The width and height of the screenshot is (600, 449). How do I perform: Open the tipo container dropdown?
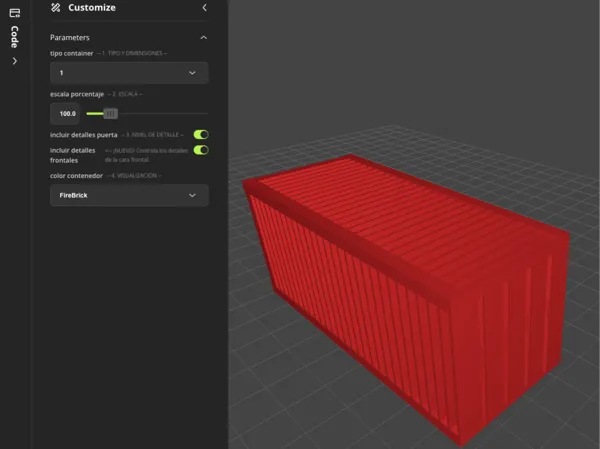point(129,73)
